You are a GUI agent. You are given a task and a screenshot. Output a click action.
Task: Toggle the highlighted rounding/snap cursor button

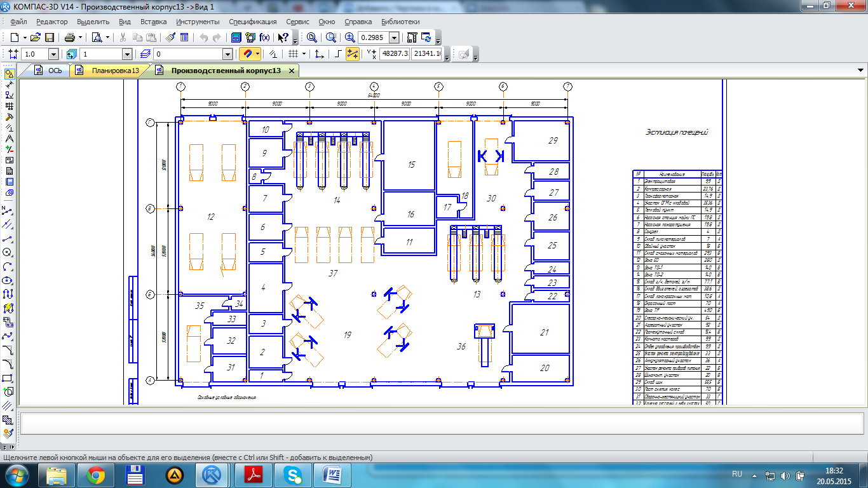(352, 55)
